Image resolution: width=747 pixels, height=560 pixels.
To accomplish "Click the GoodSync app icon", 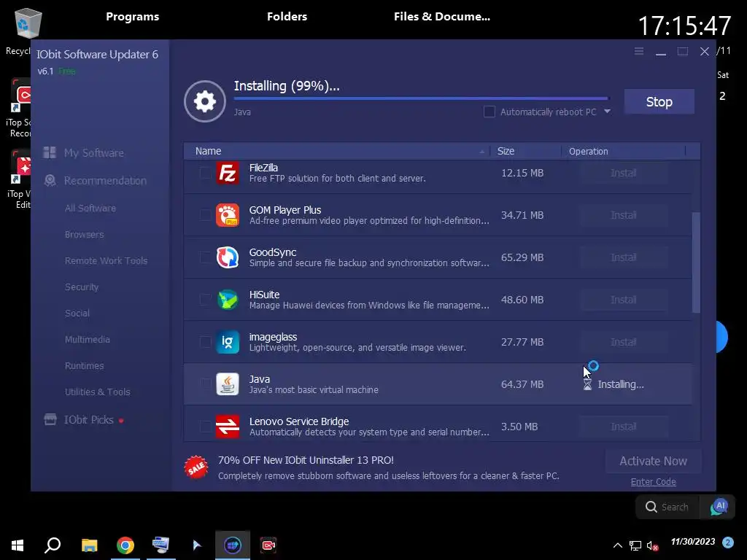I will coord(228,257).
